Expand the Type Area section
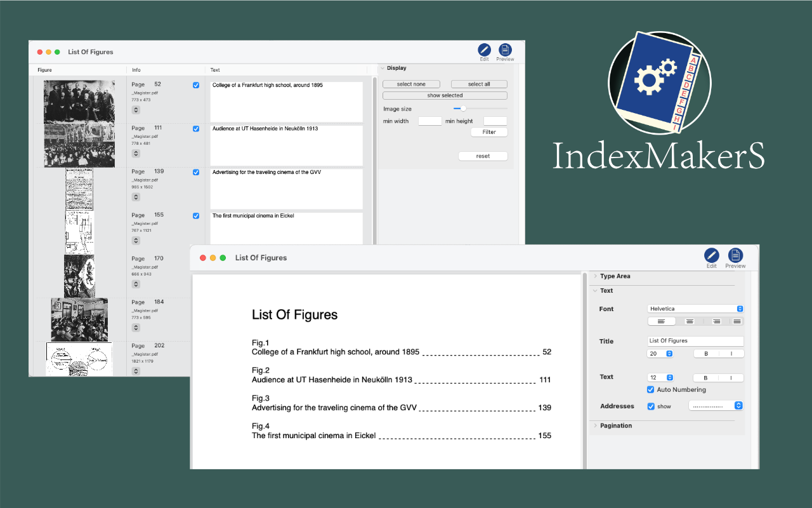 pos(596,276)
